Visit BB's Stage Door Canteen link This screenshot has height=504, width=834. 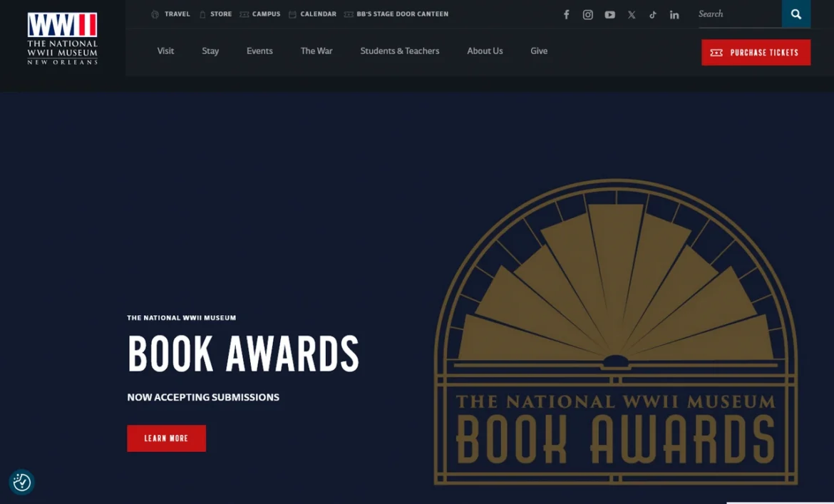pos(402,14)
